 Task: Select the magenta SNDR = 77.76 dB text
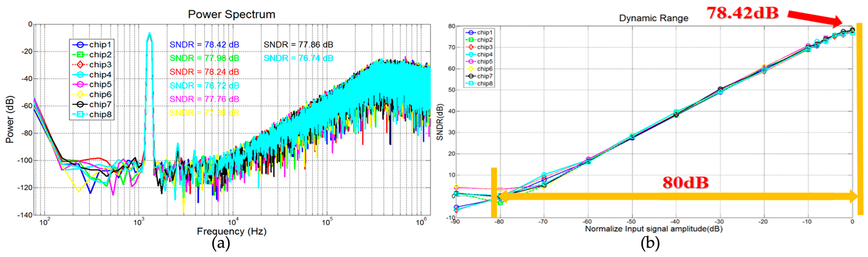[x=204, y=99]
